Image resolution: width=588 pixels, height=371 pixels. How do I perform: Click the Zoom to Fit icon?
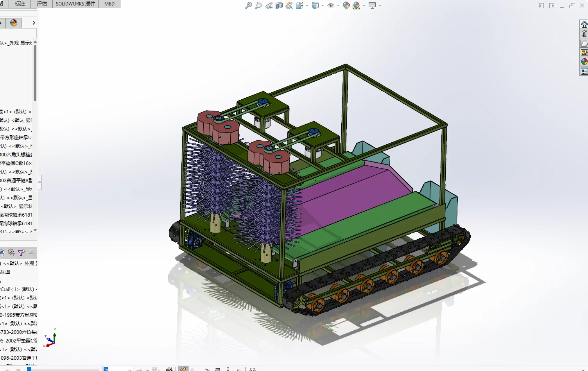click(248, 5)
